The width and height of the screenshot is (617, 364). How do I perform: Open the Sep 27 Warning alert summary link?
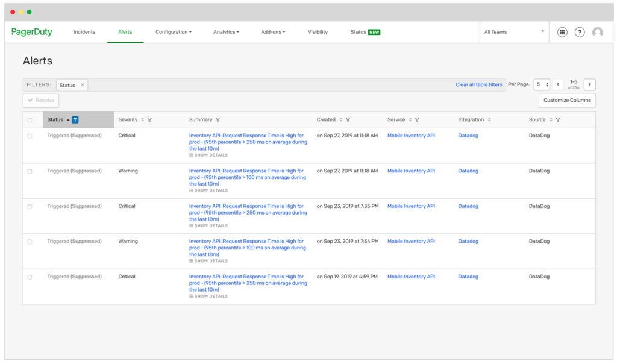248,177
